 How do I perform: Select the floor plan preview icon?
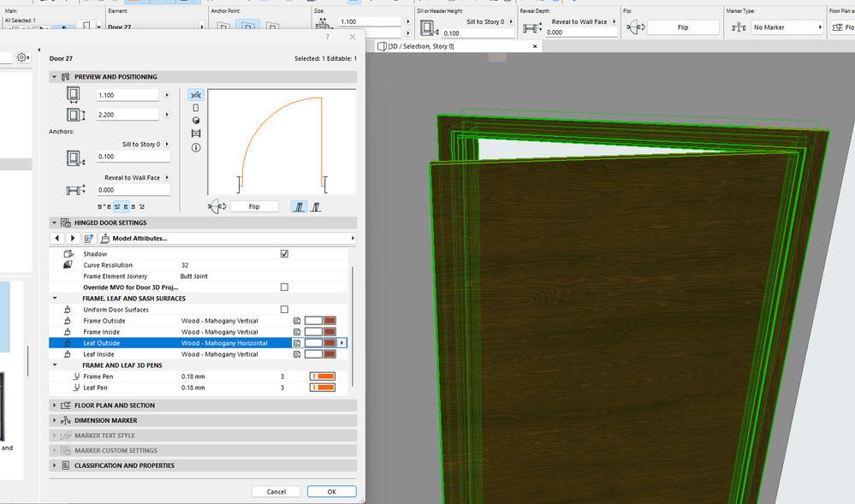tap(196, 95)
